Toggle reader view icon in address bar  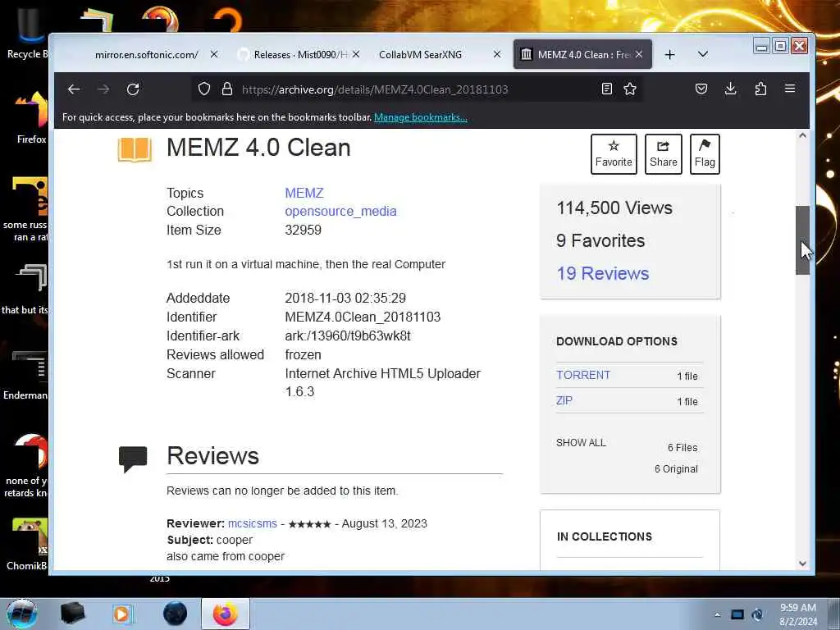pyautogui.click(x=606, y=89)
